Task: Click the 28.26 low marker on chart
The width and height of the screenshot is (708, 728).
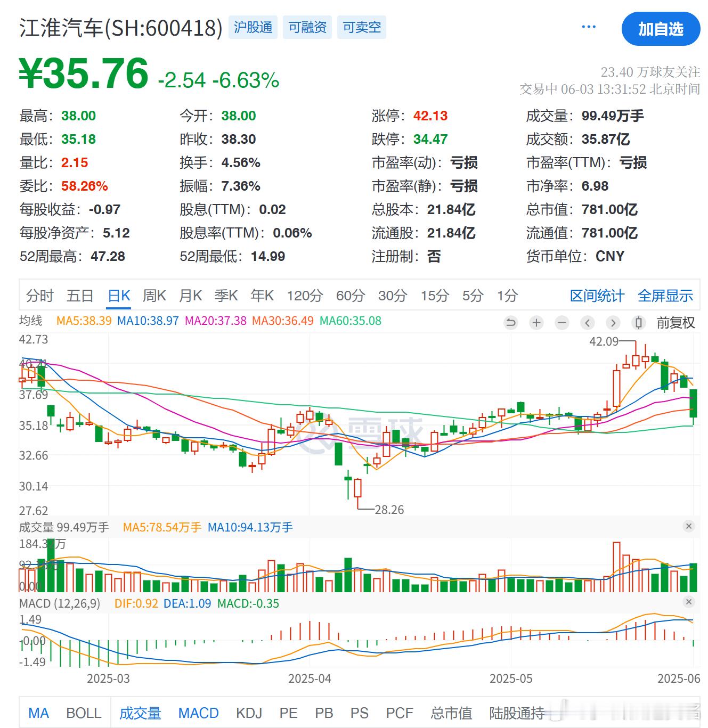Action: (x=389, y=510)
